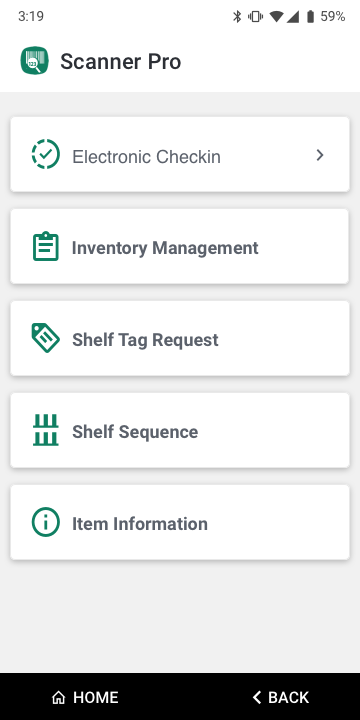Tap the Wi-Fi signal status icon
Image resolution: width=360 pixels, height=720 pixels.
coord(276,17)
